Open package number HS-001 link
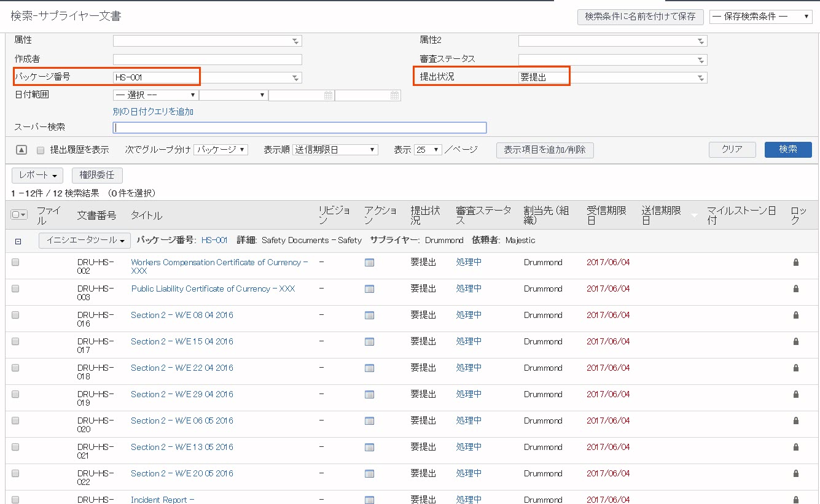Screen dimensions: 820x504 tap(214, 241)
